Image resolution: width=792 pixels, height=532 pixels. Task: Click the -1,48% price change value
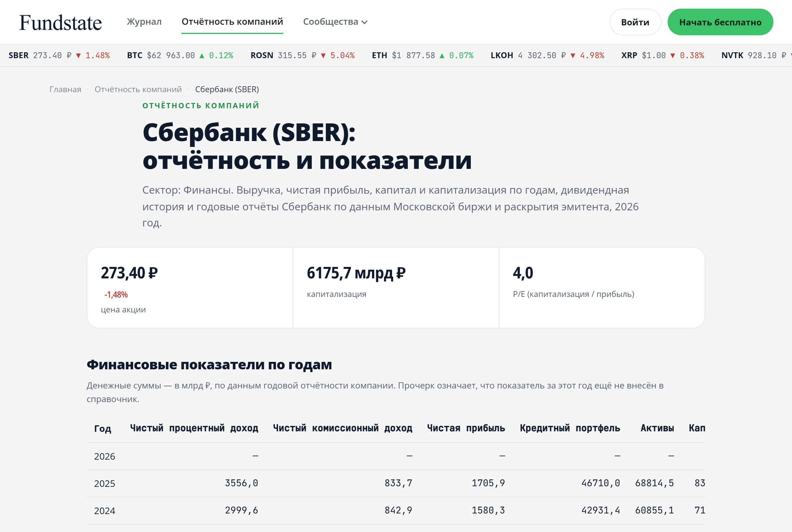tap(116, 294)
